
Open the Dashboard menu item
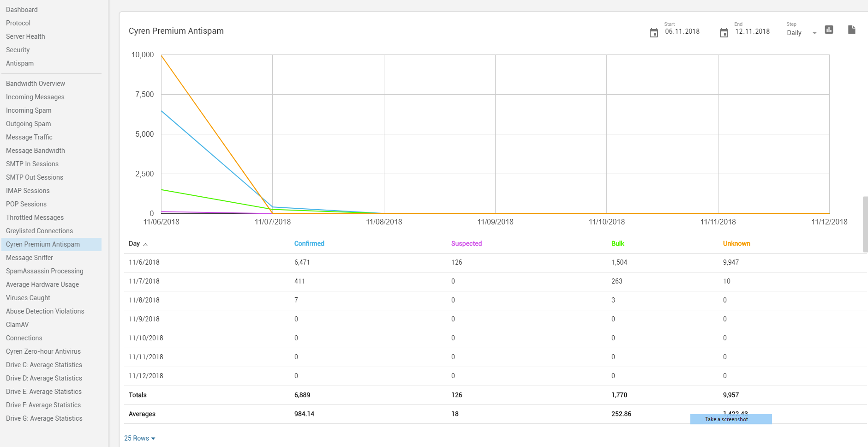click(x=22, y=10)
